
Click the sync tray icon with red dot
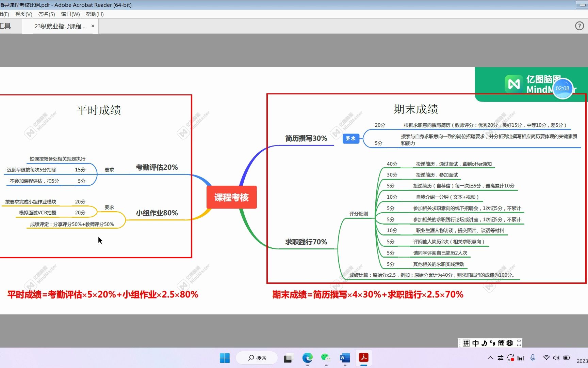(x=510, y=358)
